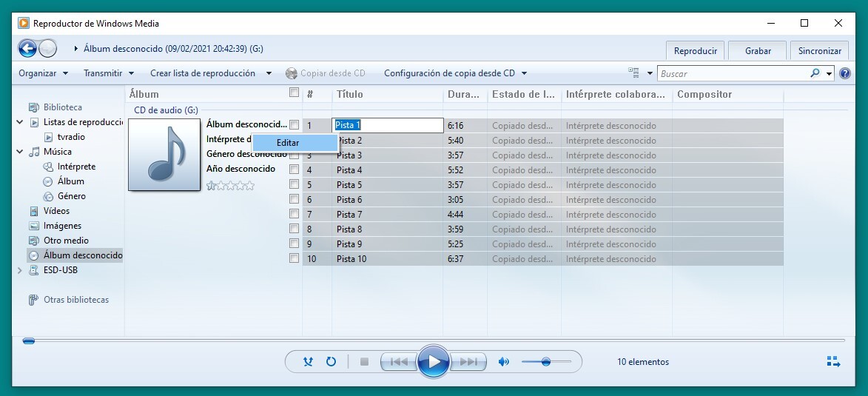Image resolution: width=868 pixels, height=396 pixels.
Task: Open the view options icon
Action: (633, 73)
